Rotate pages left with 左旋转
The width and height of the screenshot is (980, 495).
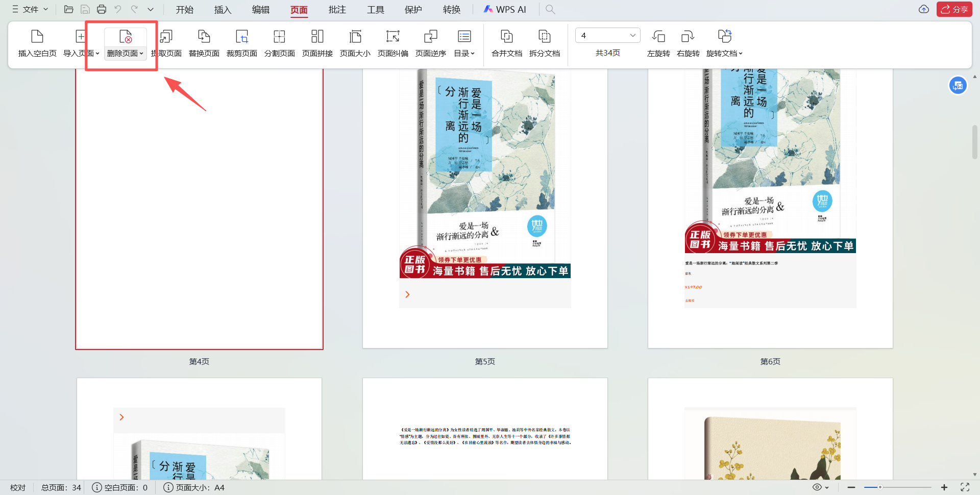(x=658, y=43)
